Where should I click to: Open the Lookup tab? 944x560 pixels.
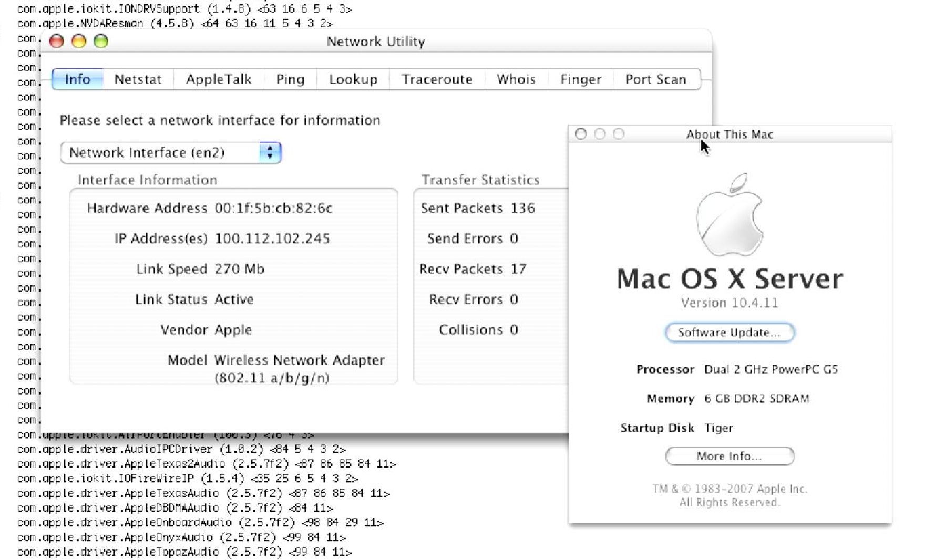[x=353, y=79]
